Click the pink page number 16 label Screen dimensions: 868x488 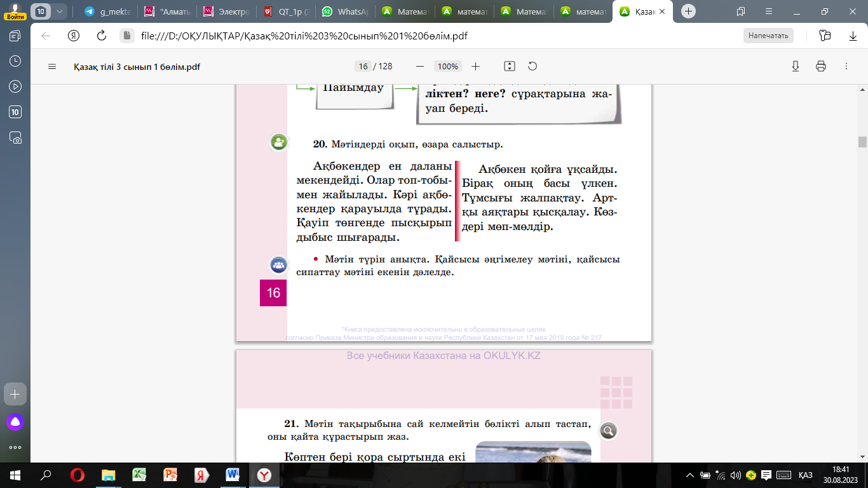pyautogui.click(x=273, y=293)
